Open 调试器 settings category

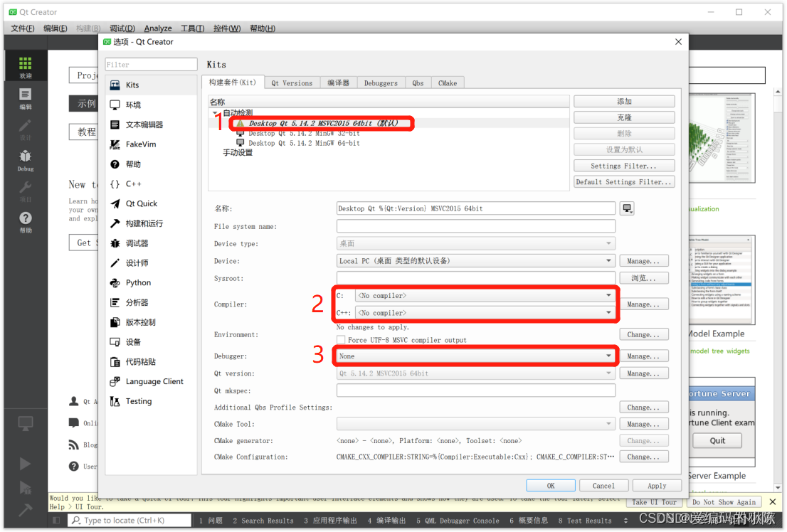(x=151, y=243)
